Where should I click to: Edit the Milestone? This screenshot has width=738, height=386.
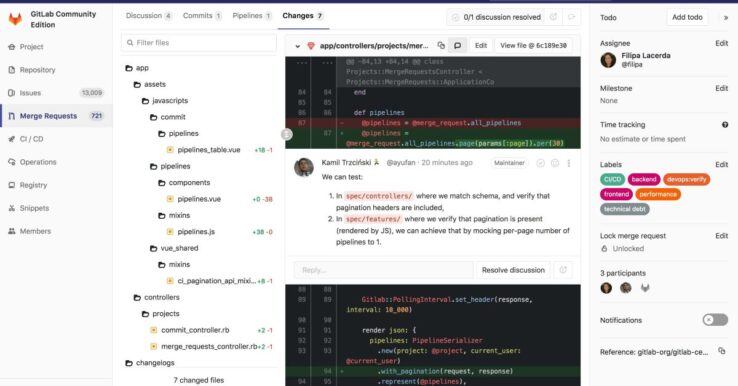(722, 88)
